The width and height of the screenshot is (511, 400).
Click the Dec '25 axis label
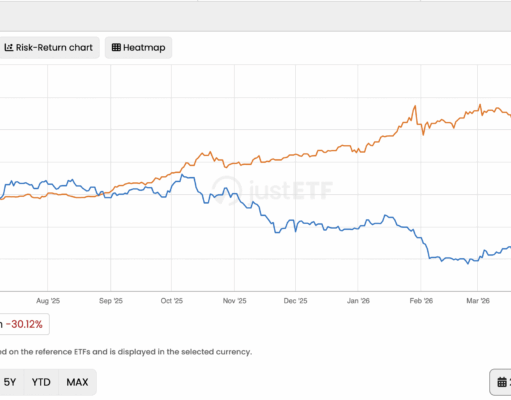(x=295, y=301)
